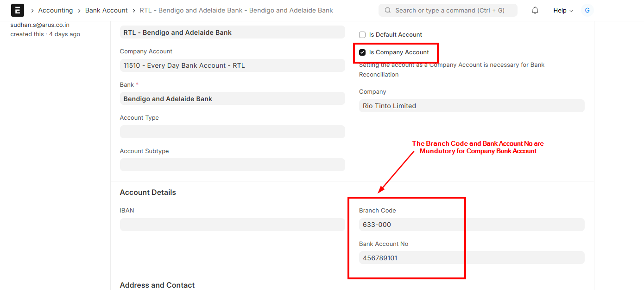Open the Account Subtype dropdown field
Screen dimensions: 644x290
[232, 165]
